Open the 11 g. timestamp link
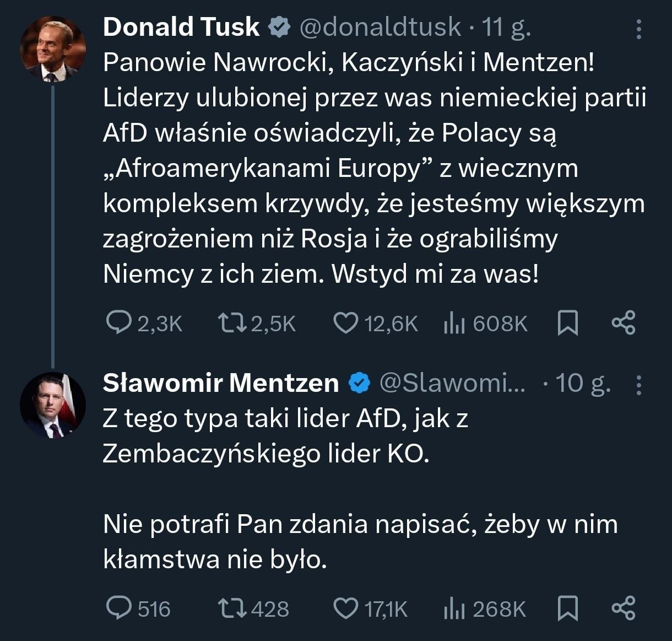672x641 pixels. (x=507, y=27)
